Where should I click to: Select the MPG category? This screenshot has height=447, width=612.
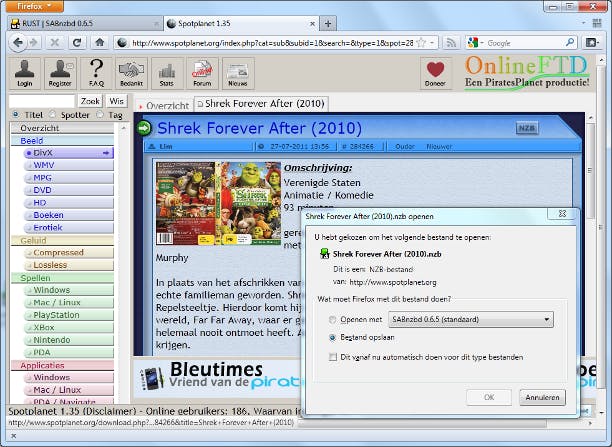[x=69, y=178]
